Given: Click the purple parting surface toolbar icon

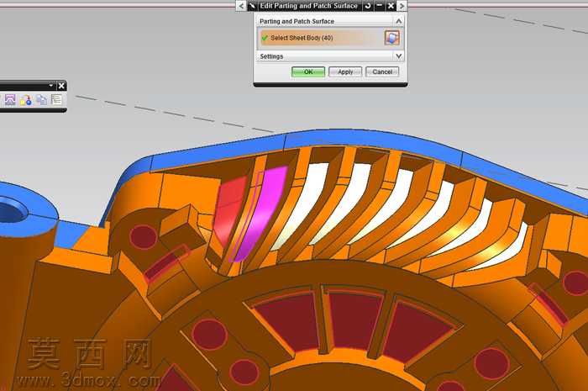Looking at the screenshot, I should pyautogui.click(x=10, y=100).
